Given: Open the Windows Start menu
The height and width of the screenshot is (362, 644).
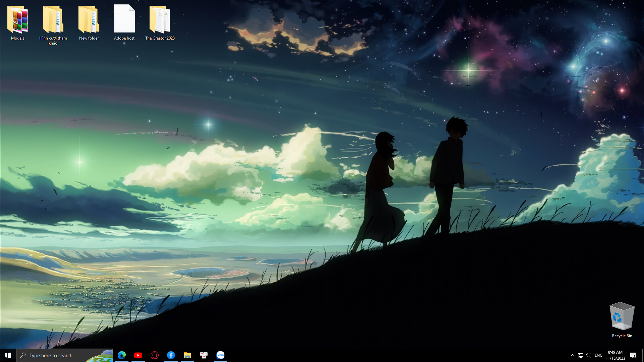Looking at the screenshot, I should [8, 355].
